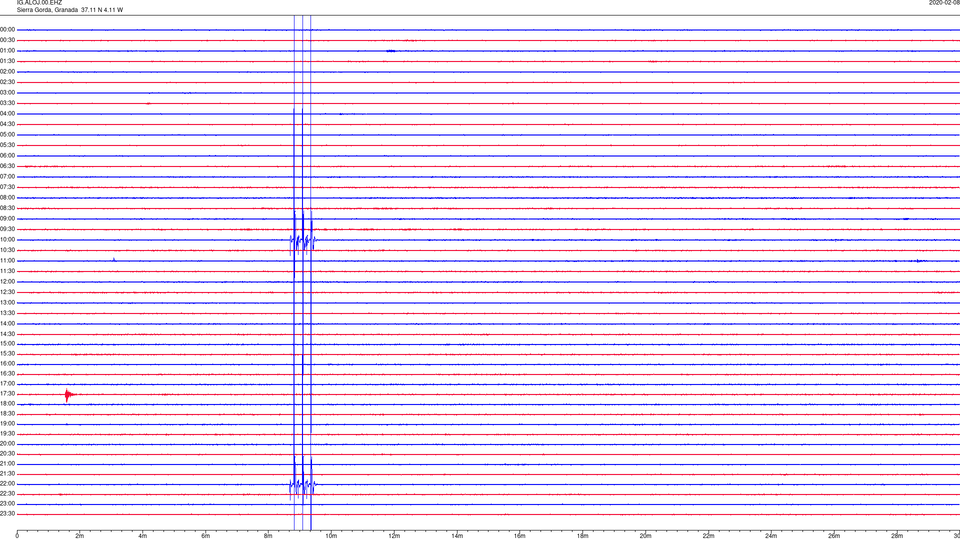The height and width of the screenshot is (540, 960).
Task: Pick the 15:00 time label
Action: pyautogui.click(x=7, y=343)
